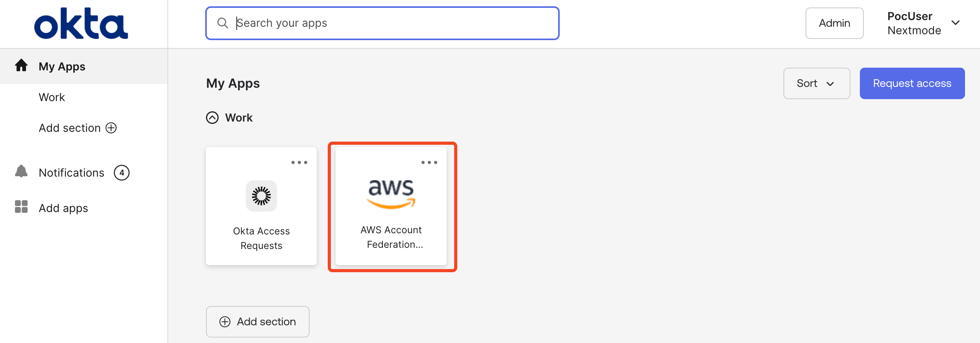Image resolution: width=980 pixels, height=343 pixels.
Task: Select Work in the sidebar
Action: pos(52,97)
